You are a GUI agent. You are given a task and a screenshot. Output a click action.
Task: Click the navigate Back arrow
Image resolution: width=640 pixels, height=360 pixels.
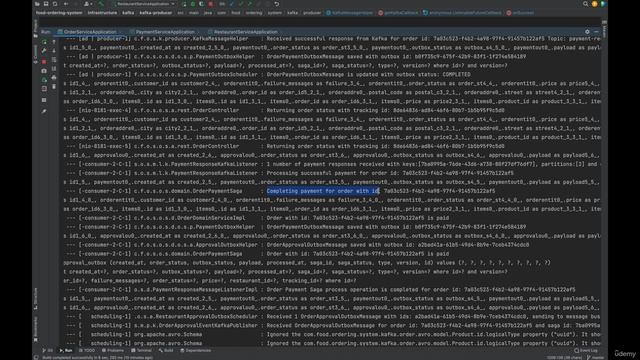pyautogui.click(x=66, y=4)
